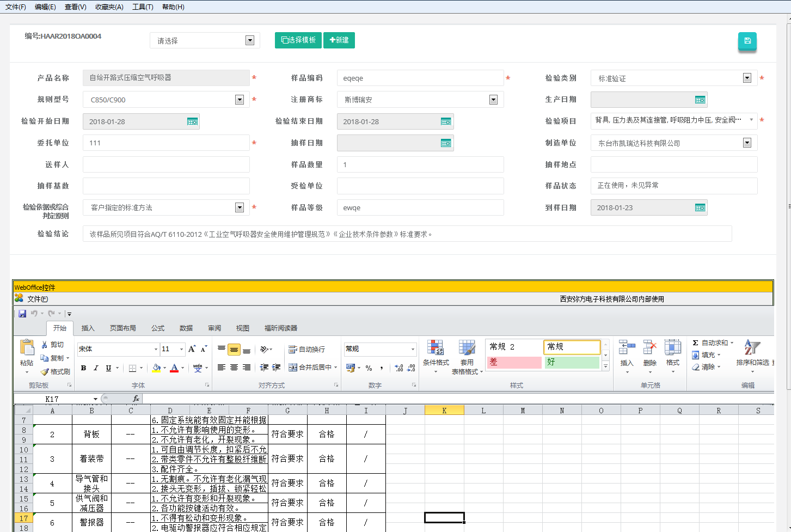Open the 工具(T) menu
791x532 pixels.
[143, 7]
